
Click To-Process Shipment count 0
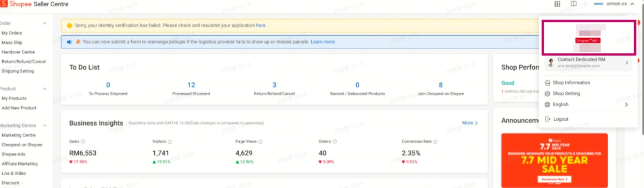point(108,85)
